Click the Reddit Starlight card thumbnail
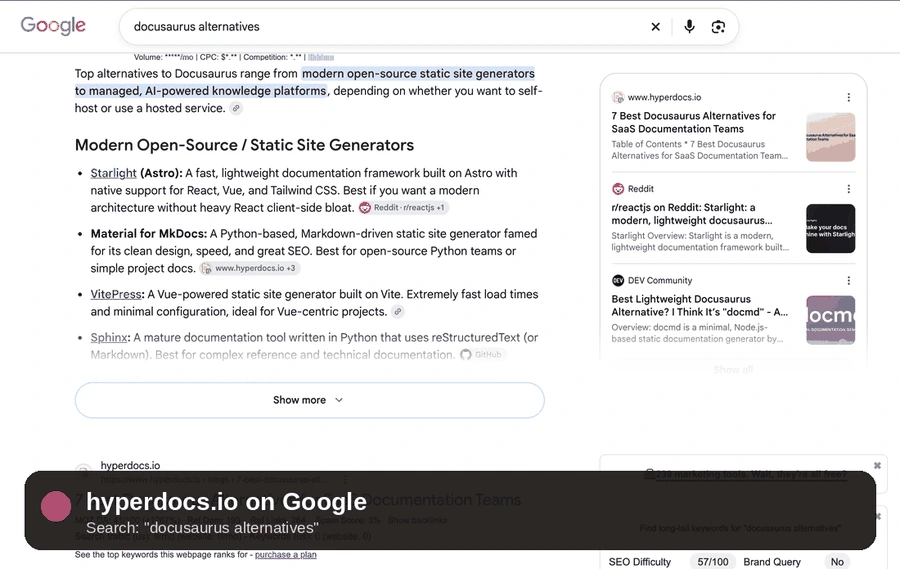This screenshot has width=900, height=569. point(831,229)
